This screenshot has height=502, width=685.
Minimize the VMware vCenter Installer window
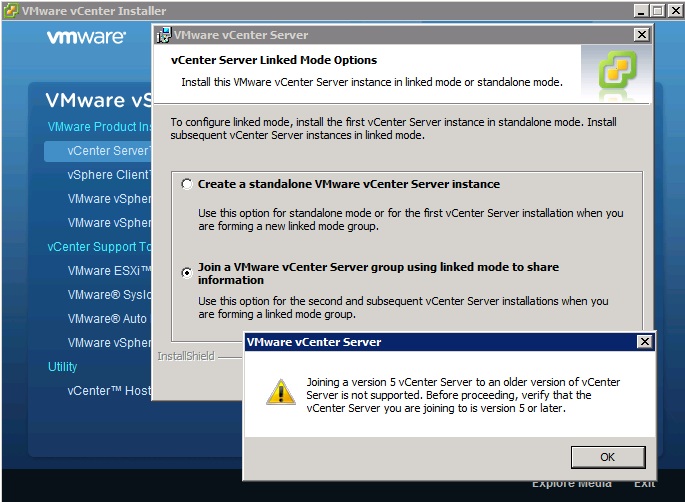click(x=641, y=10)
